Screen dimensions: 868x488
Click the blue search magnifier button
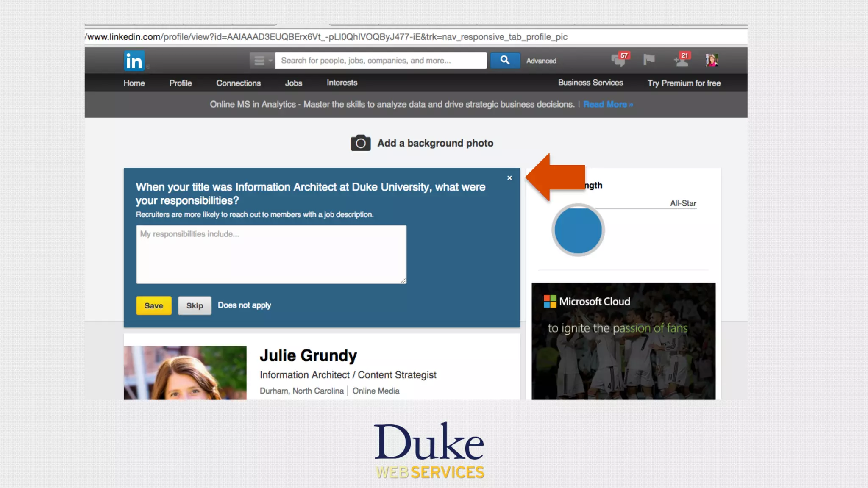tap(505, 60)
